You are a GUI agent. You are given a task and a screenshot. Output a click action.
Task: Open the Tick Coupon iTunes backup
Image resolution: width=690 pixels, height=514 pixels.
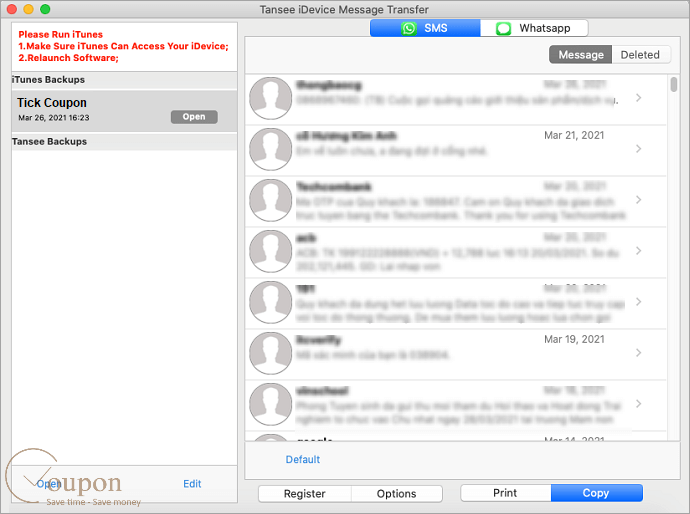[194, 117]
